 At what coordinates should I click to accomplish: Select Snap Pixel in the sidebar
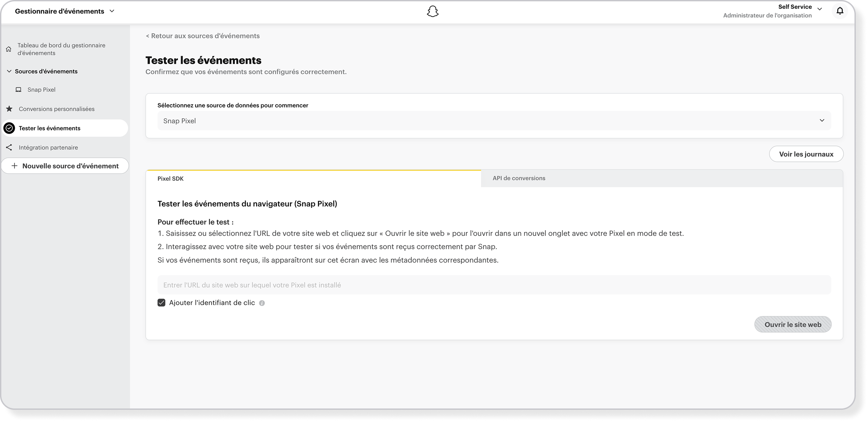pyautogui.click(x=42, y=90)
